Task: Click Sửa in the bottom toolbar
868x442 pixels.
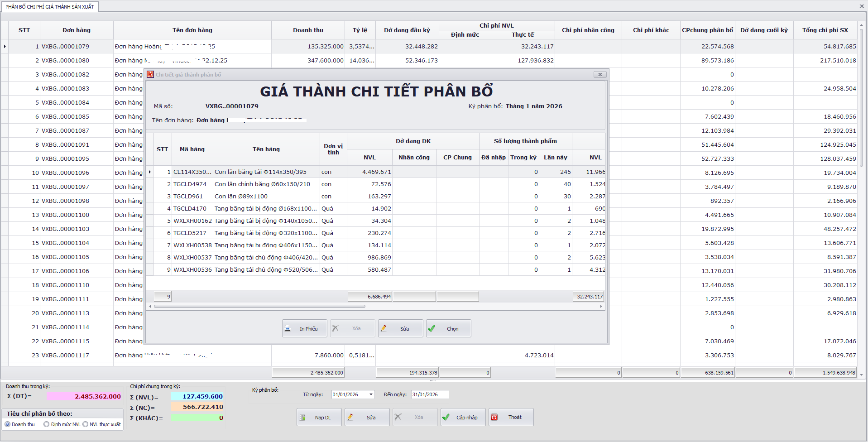Action: tap(367, 417)
